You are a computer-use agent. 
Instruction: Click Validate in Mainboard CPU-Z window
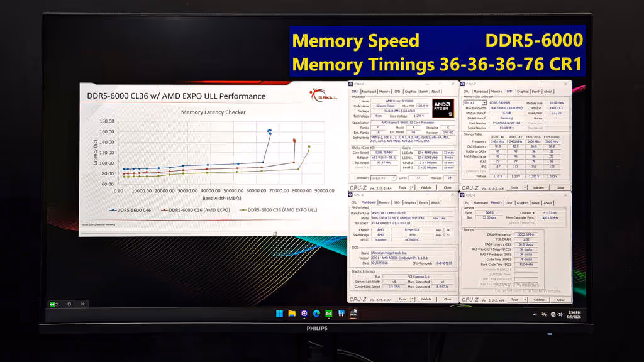pyautogui.click(x=426, y=299)
